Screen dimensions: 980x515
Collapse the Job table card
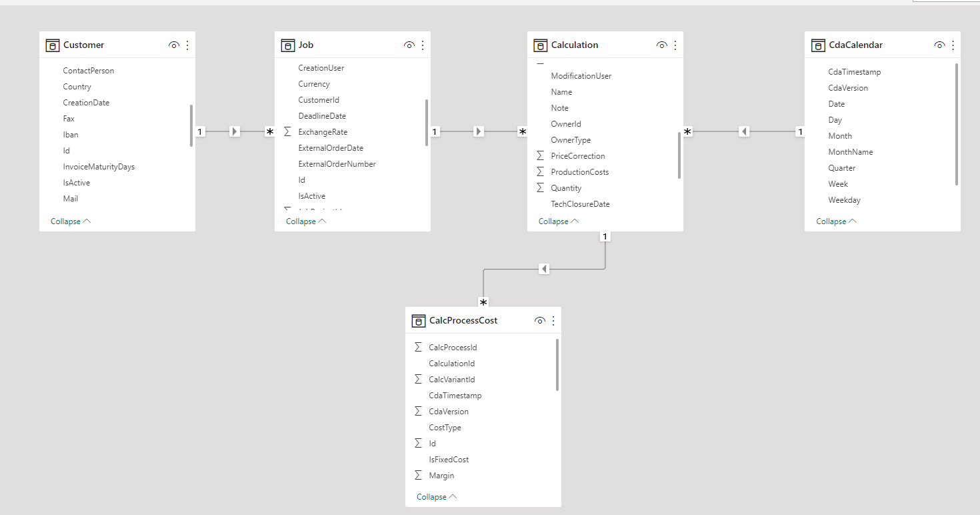pos(306,221)
